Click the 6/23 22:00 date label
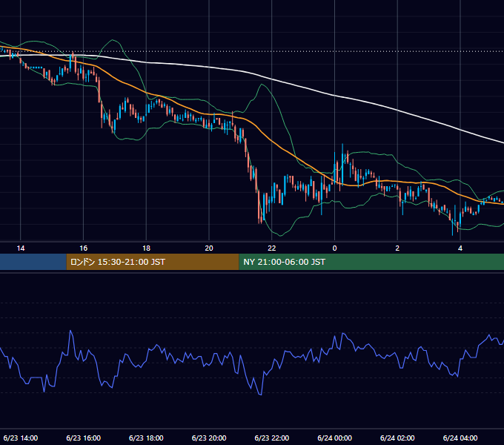 click(272, 438)
